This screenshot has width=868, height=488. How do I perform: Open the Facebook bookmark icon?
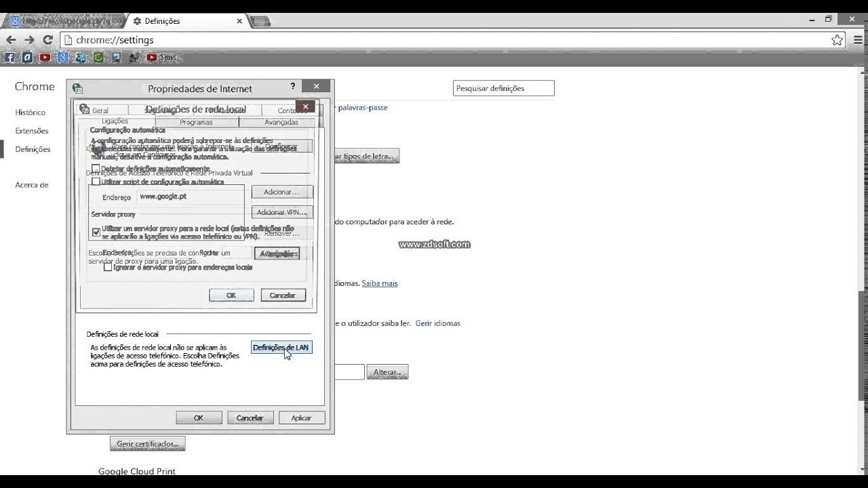pyautogui.click(x=9, y=58)
